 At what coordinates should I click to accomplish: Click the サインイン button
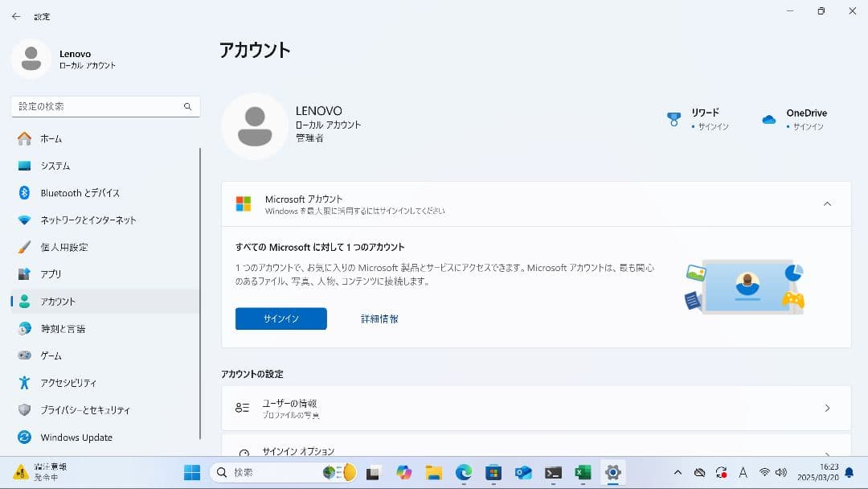280,318
